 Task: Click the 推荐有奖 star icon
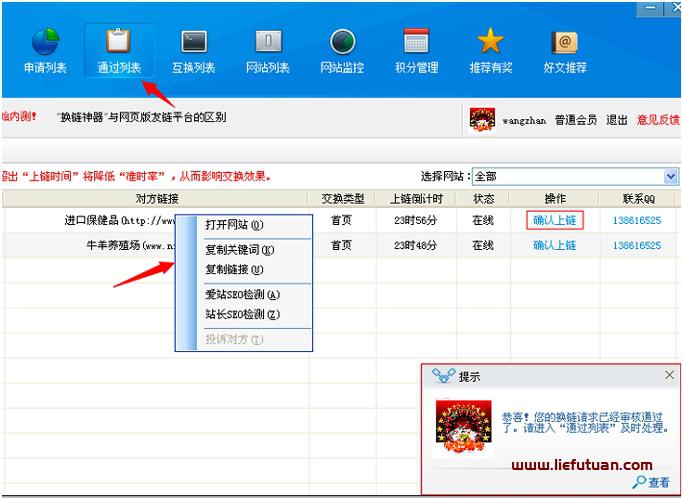tap(490, 41)
